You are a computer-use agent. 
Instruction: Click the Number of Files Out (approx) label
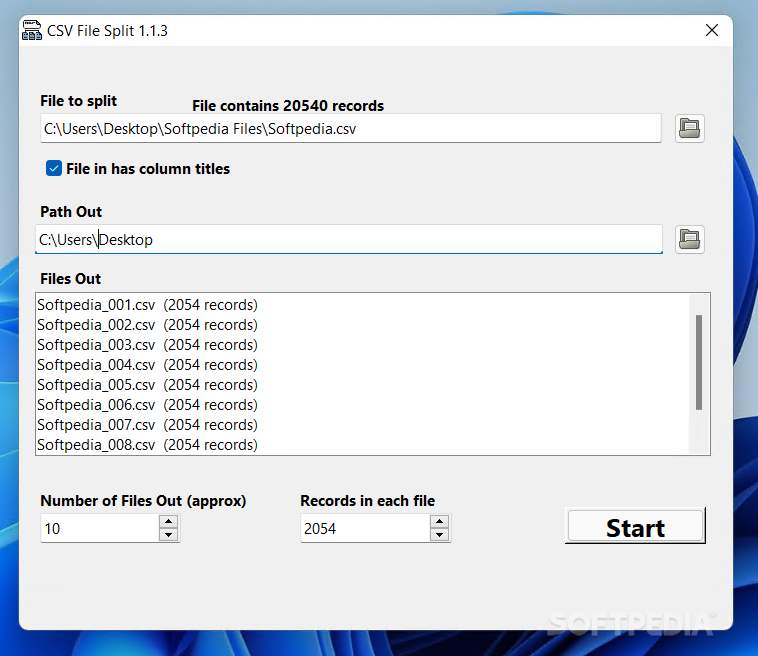(143, 501)
